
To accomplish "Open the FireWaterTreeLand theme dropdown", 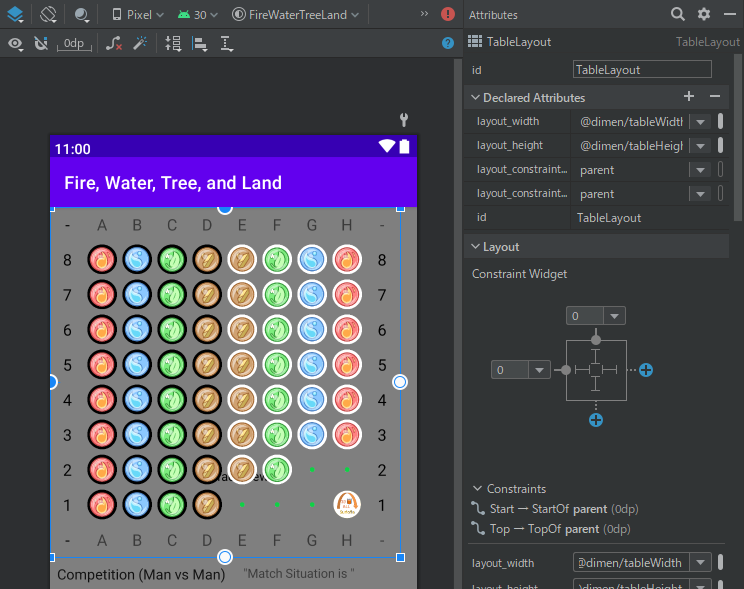I will 295,15.
